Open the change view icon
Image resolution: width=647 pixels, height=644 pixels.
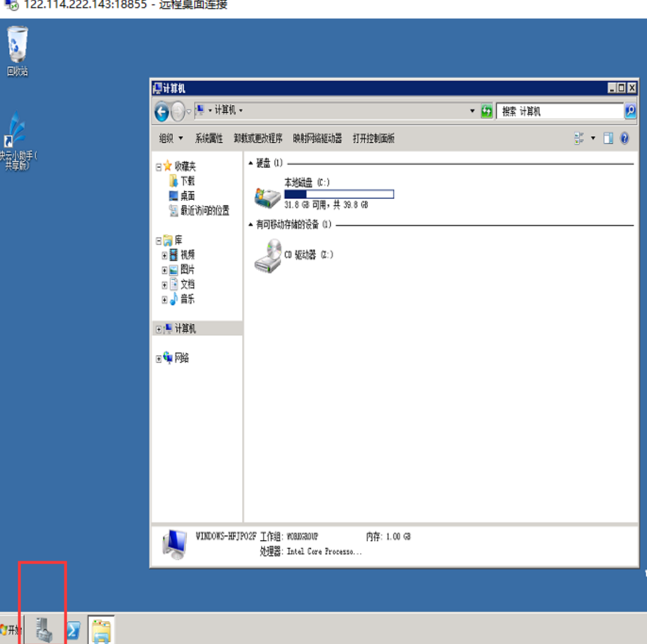[579, 139]
